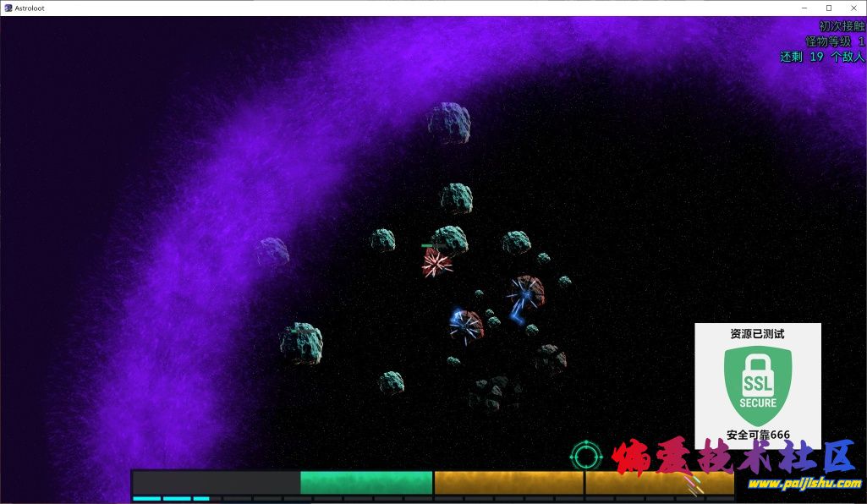Viewport: 867px width, 504px height.
Task: Click the Astroloot icon in the title bar
Action: pos(8,8)
